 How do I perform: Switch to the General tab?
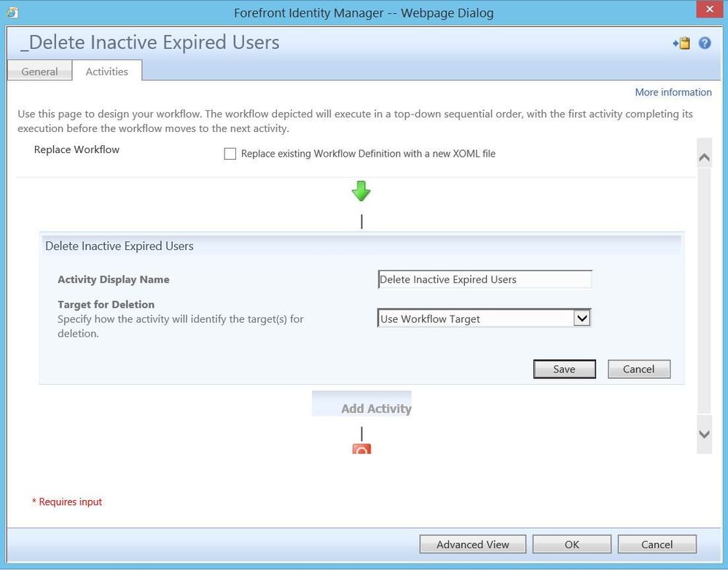39,71
